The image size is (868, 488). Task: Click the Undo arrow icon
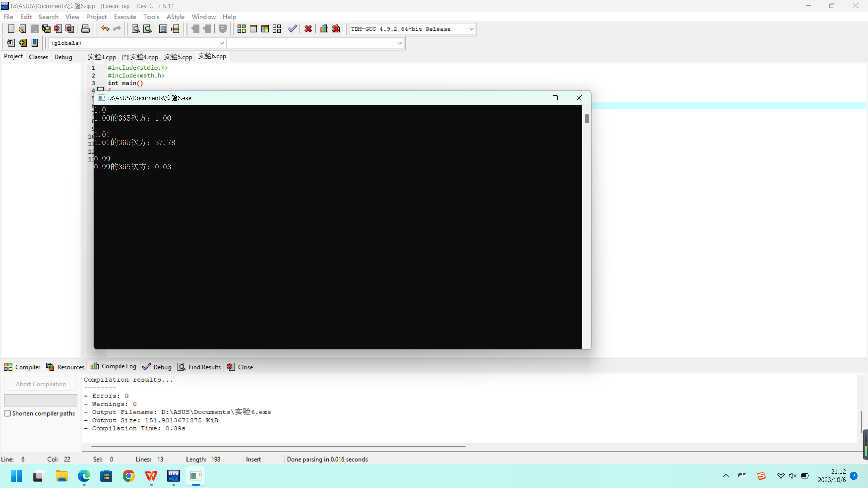[x=105, y=29]
